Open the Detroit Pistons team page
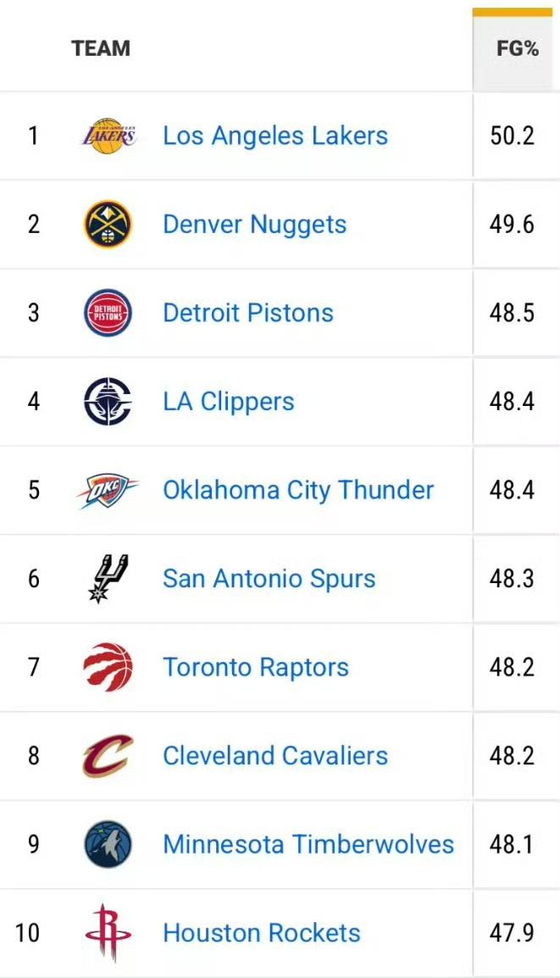 247,312
